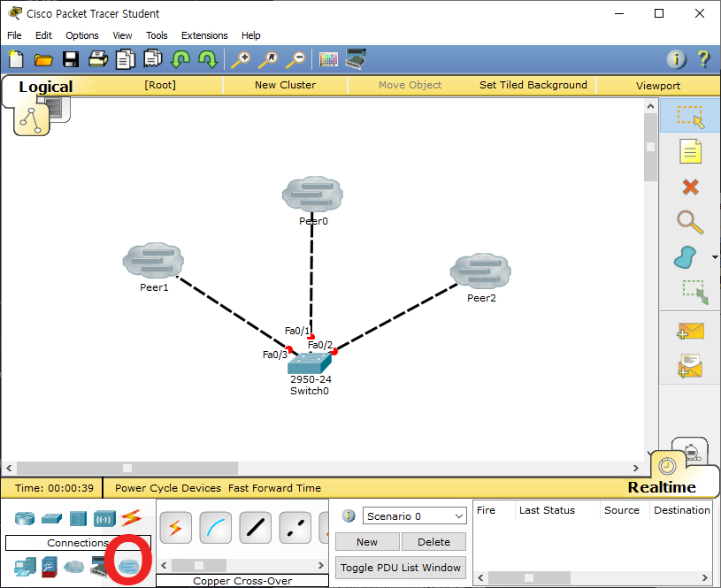Viewport: 721px width, 588px height.
Task: Choose the Resize Shape tool
Action: click(x=695, y=293)
